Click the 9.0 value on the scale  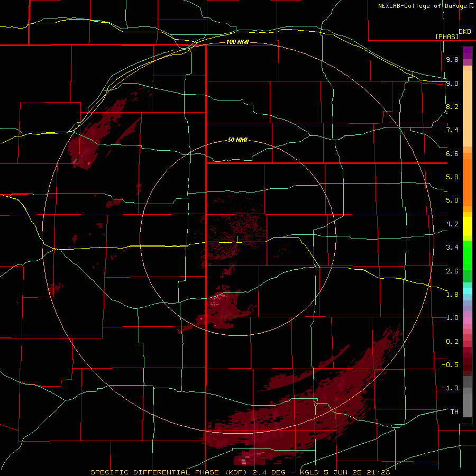point(452,83)
